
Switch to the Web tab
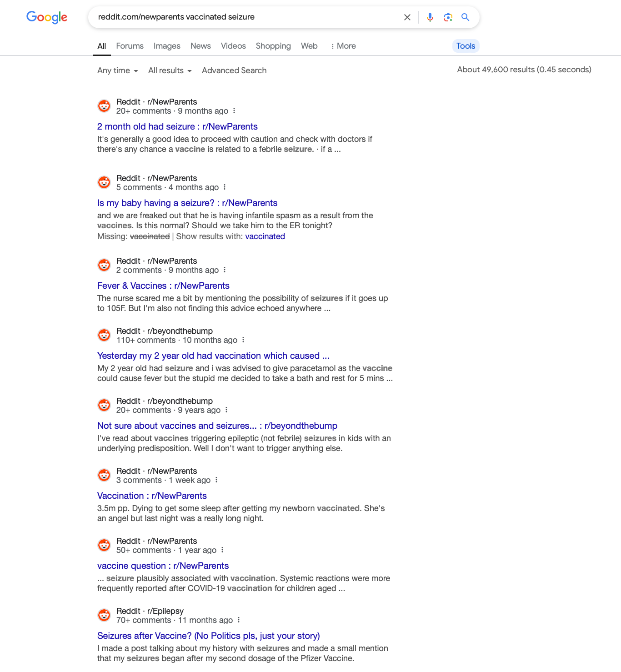pos(309,46)
